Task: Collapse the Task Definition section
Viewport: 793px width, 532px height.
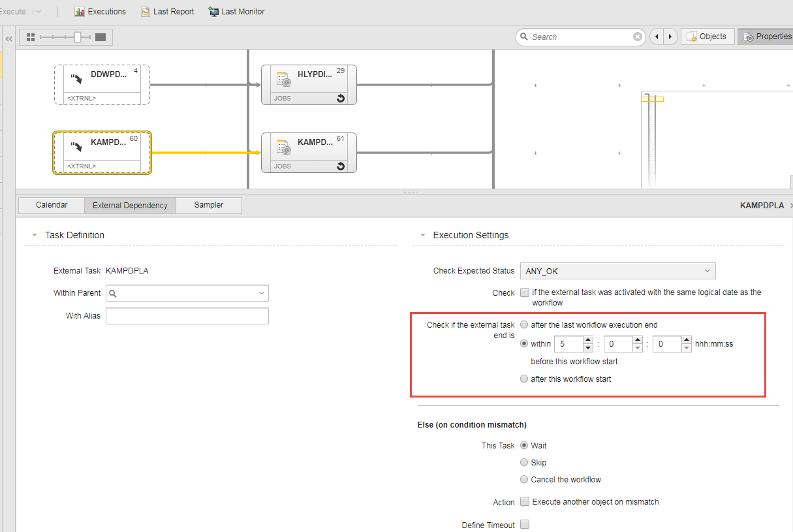Action: click(x=35, y=235)
